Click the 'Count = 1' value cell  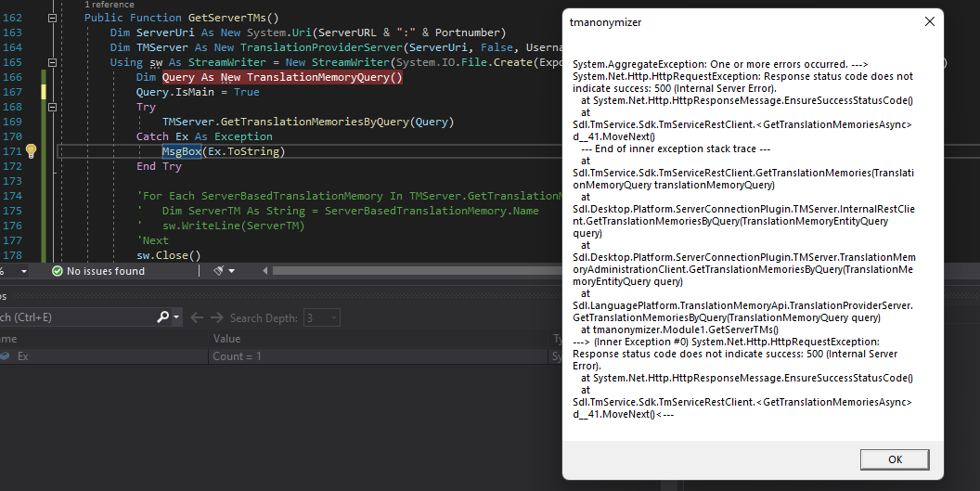[x=237, y=355]
